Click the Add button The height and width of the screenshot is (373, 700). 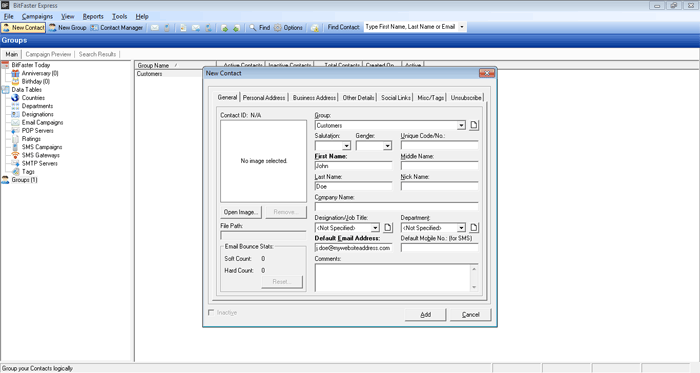coord(425,315)
